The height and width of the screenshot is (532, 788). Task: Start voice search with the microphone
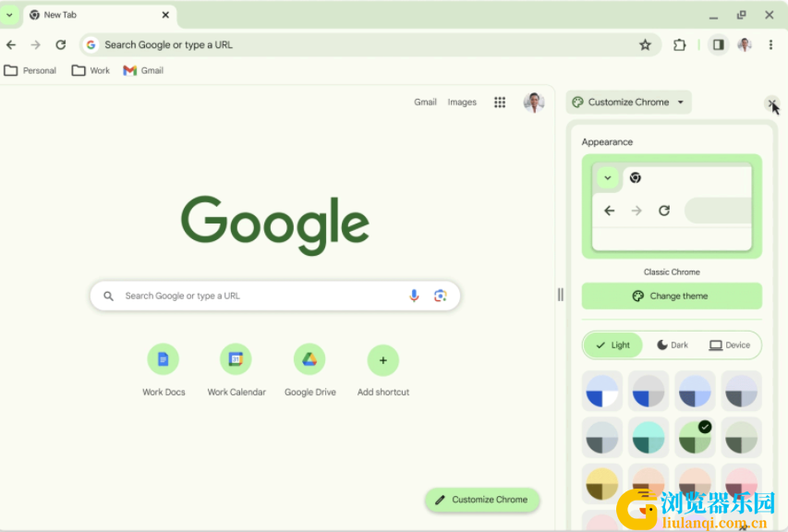(414, 296)
